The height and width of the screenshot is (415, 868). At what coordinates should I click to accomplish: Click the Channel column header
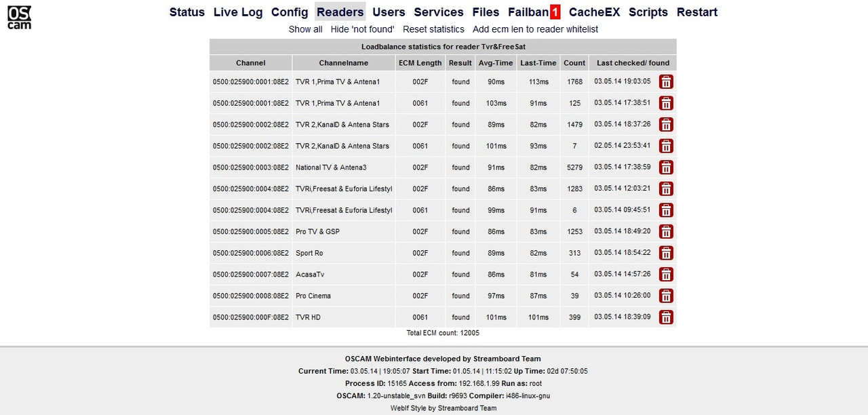point(251,62)
